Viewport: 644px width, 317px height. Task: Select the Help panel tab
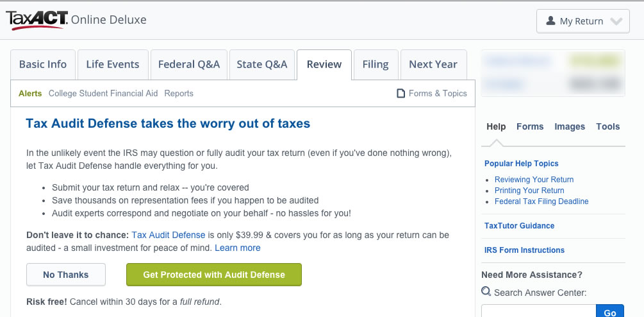pyautogui.click(x=496, y=126)
